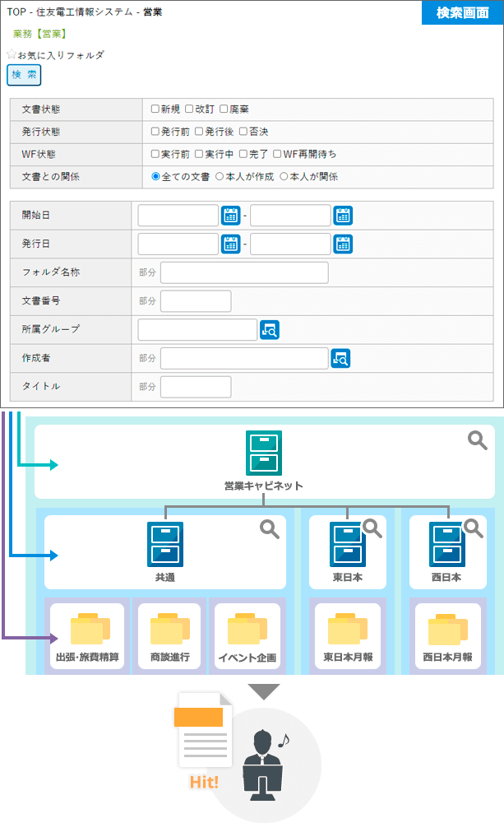Open calendar for 発行日 end field

coord(343,244)
